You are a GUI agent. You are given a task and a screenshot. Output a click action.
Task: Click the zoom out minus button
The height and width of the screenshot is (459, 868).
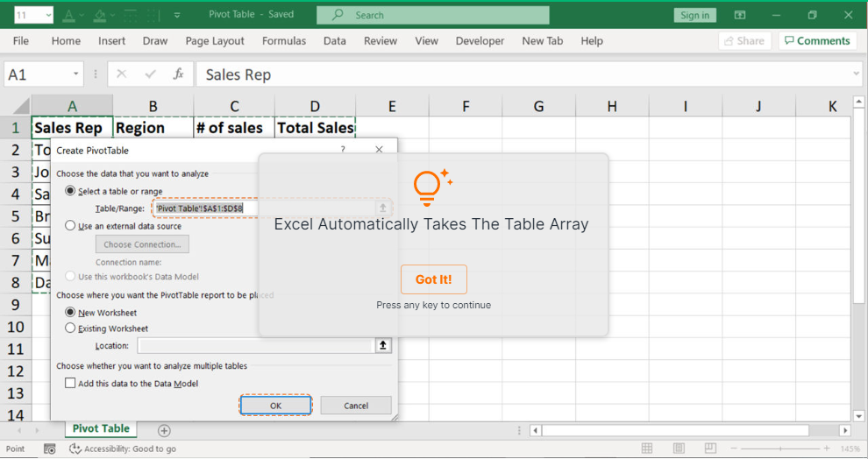(734, 448)
